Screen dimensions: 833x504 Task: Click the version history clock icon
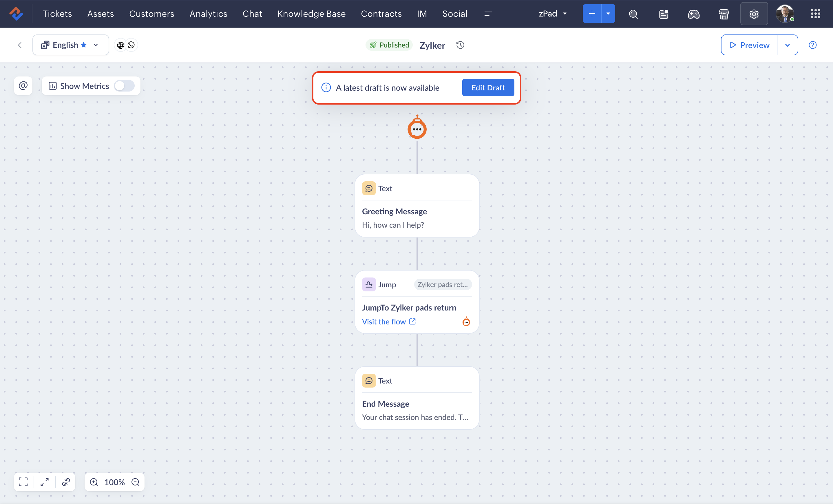coord(460,45)
